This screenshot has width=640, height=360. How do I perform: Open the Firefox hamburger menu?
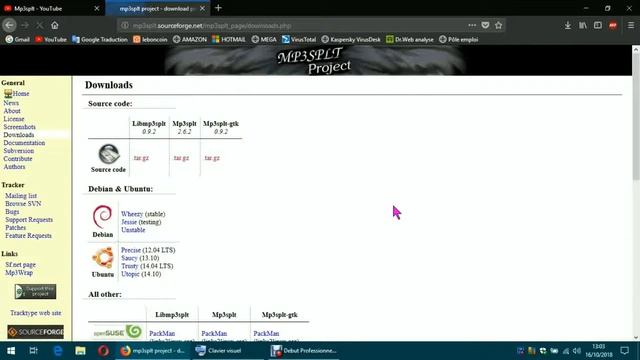click(631, 25)
